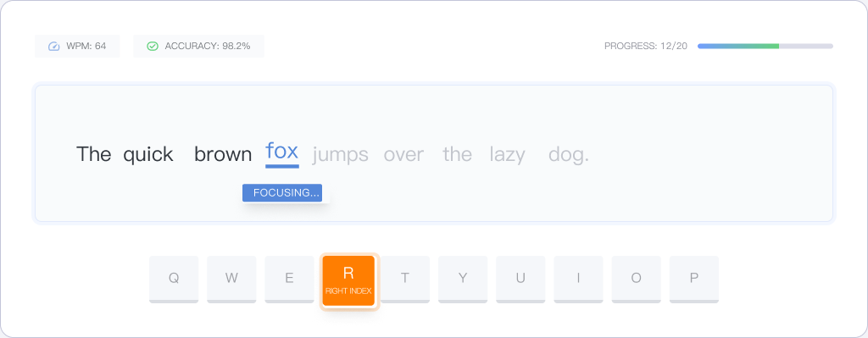Image resolution: width=868 pixels, height=338 pixels.
Task: Click the P key on keyboard
Action: (x=694, y=279)
